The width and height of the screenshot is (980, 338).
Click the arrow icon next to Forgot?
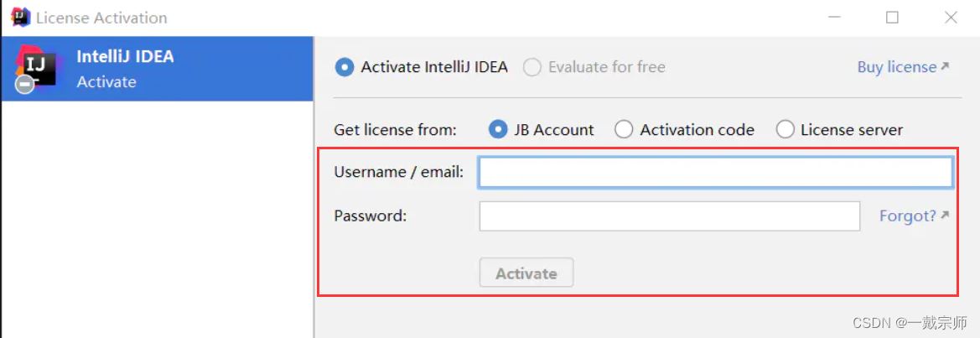(x=945, y=215)
